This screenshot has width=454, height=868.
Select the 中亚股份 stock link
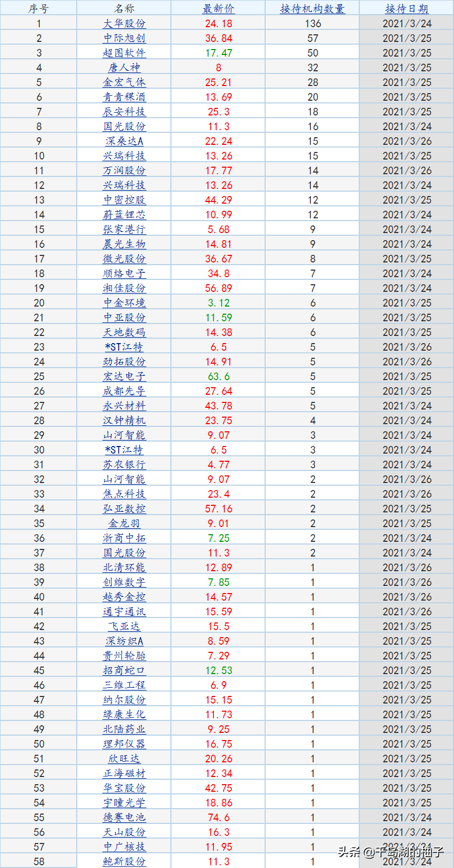pyautogui.click(x=124, y=317)
